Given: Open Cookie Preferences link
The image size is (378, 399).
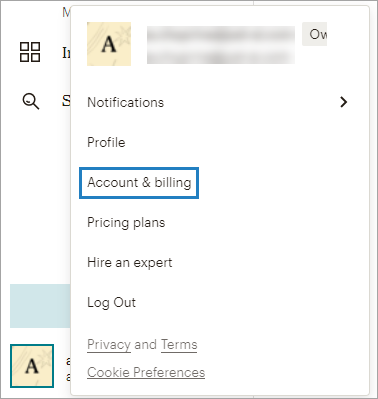Looking at the screenshot, I should tap(146, 372).
